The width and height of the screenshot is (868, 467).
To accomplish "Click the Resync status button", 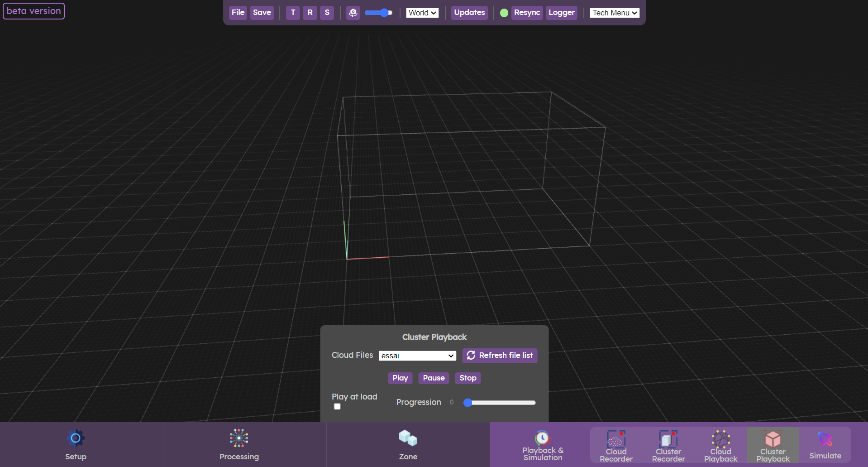I will (526, 12).
